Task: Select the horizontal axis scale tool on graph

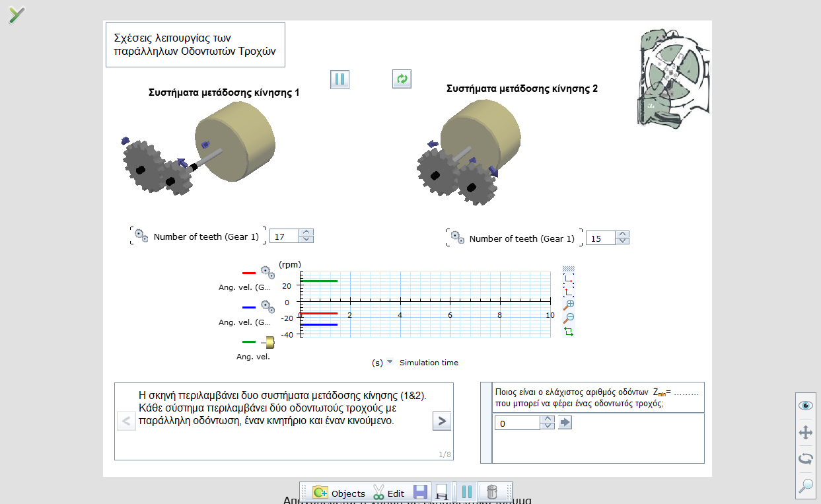Action: click(x=569, y=279)
